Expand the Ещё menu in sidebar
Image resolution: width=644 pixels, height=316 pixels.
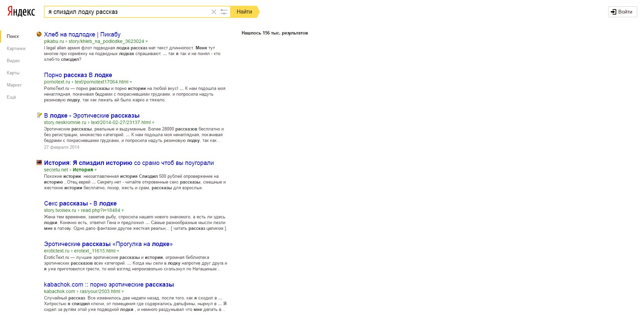tap(11, 97)
